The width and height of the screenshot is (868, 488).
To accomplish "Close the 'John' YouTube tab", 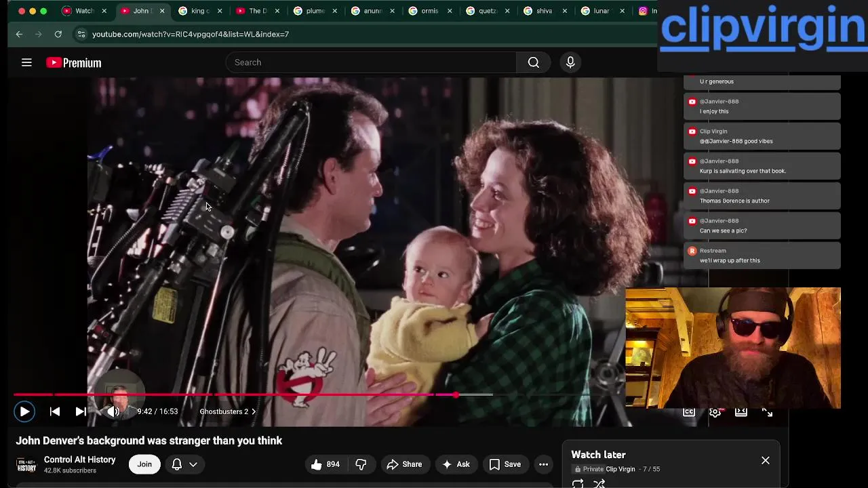I will [162, 11].
